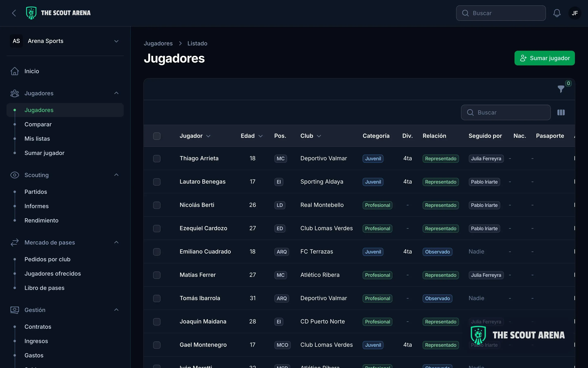
Task: Tick Gael Montenegro's checkbox
Action: (x=157, y=345)
